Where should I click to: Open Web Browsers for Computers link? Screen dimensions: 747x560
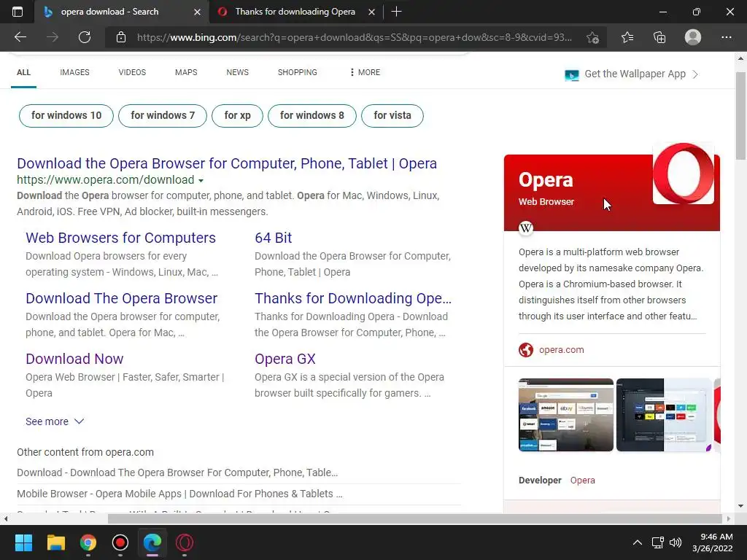point(120,238)
